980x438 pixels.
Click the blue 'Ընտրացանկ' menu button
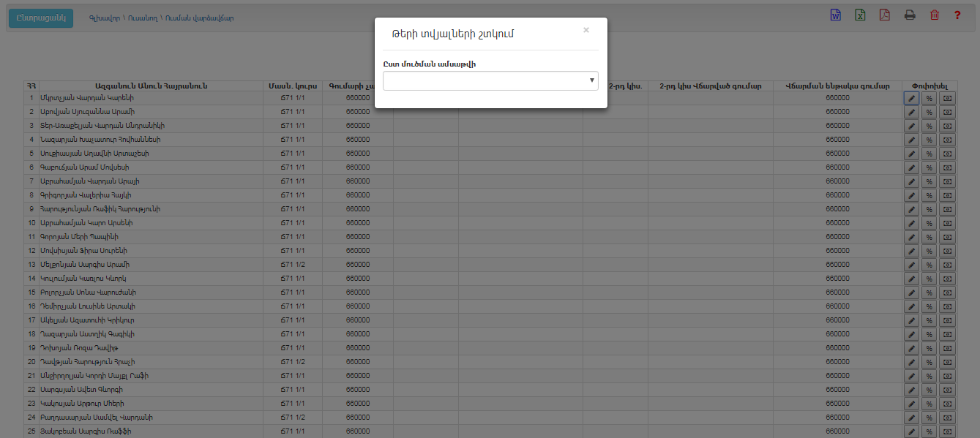click(41, 18)
